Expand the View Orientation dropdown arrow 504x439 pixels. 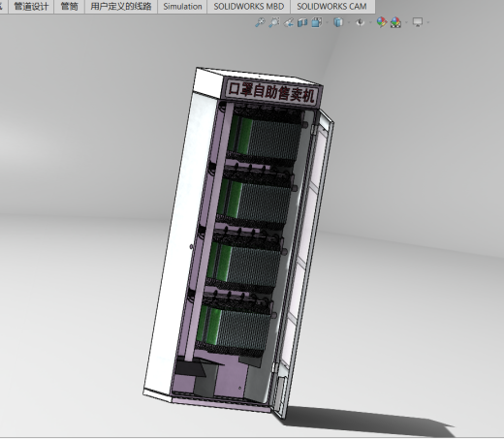click(x=327, y=22)
